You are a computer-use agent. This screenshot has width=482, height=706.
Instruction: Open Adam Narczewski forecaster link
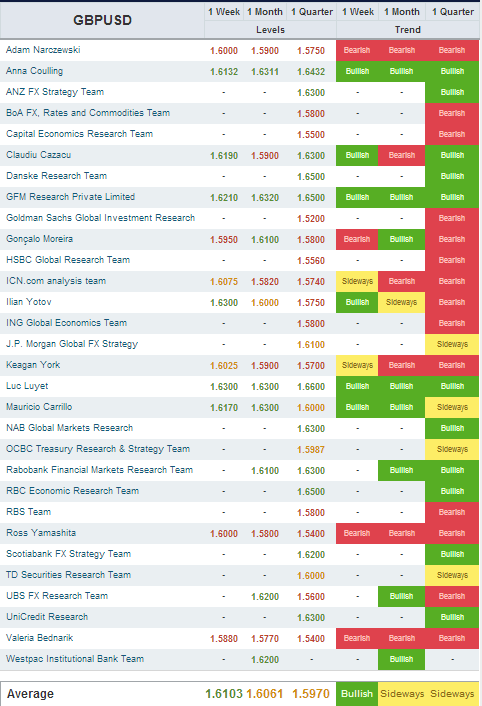43,50
